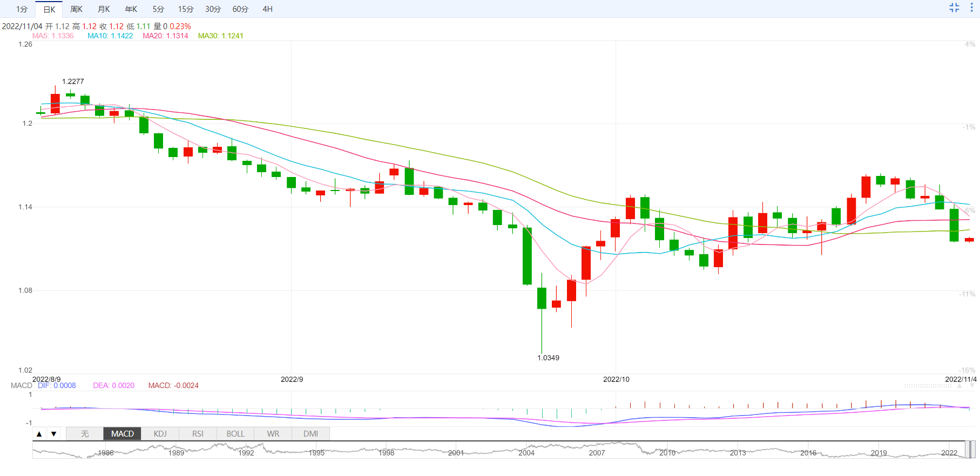This screenshot has width=980, height=476.
Task: Enable the RSI indicator
Action: [x=198, y=434]
